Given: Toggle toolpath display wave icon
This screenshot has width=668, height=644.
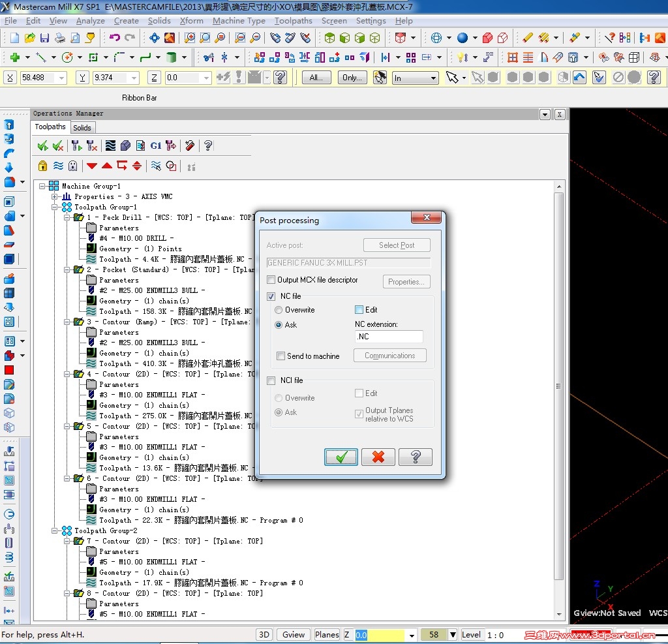Looking at the screenshot, I should pyautogui.click(x=58, y=166).
